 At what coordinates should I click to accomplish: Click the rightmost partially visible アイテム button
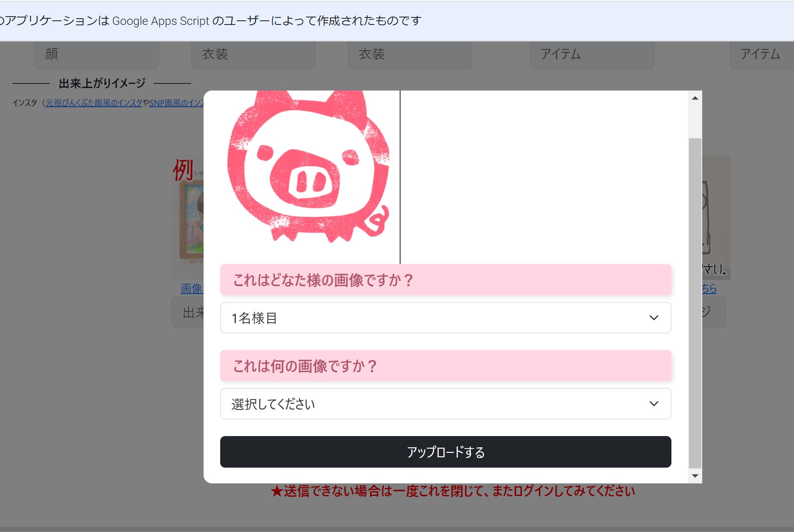pyautogui.click(x=761, y=54)
